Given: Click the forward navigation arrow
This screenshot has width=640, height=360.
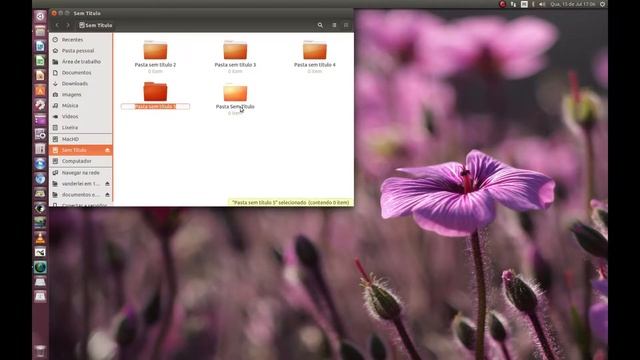Looking at the screenshot, I should pyautogui.click(x=68, y=25).
